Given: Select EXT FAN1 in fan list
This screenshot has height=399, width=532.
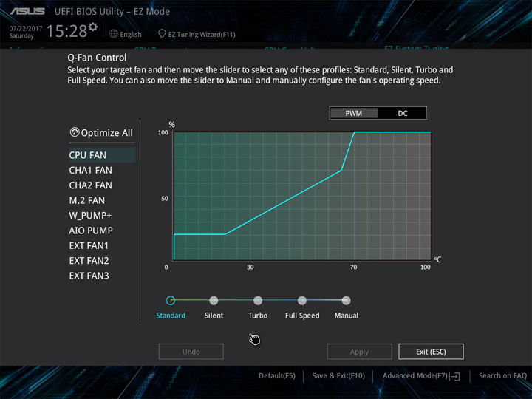Looking at the screenshot, I should tap(89, 245).
